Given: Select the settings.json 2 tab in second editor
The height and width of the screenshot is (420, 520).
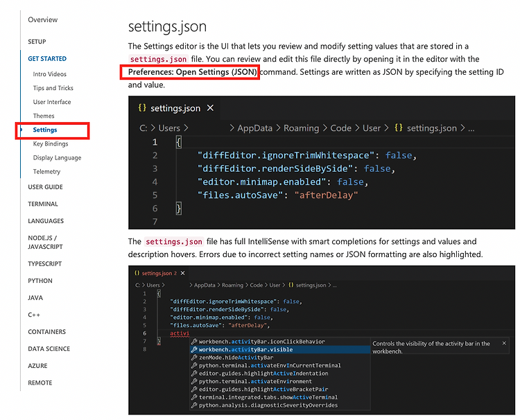Looking at the screenshot, I should point(159,273).
